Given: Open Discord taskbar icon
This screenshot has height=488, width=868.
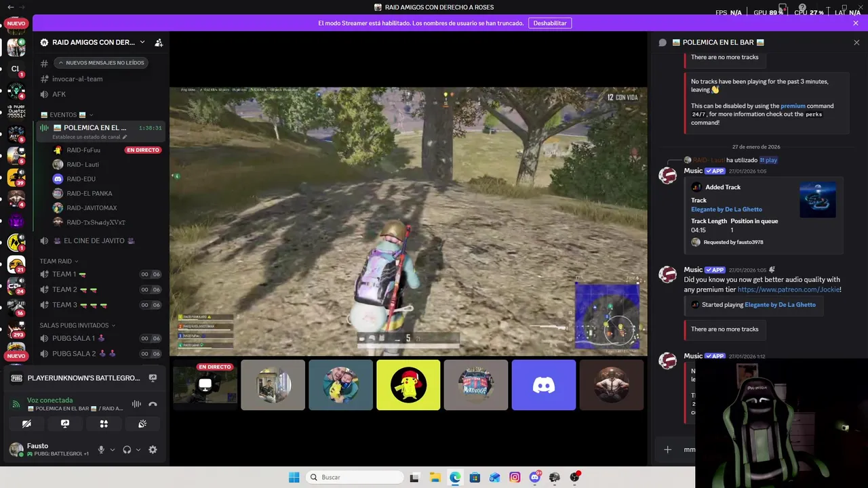Looking at the screenshot, I should [x=535, y=477].
